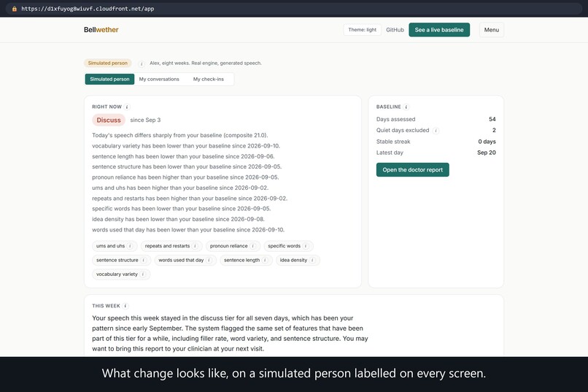Click See a live baseline button

(439, 30)
